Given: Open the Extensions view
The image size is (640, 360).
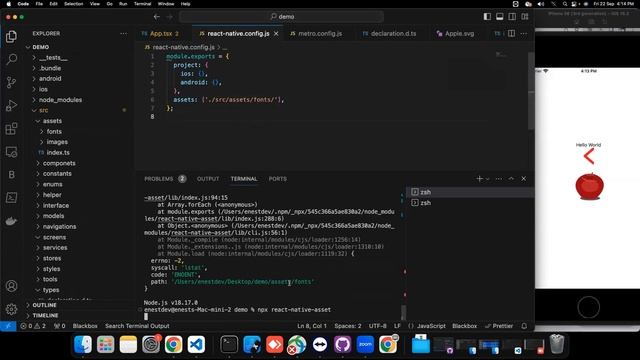Looking at the screenshot, I should (x=11, y=129).
